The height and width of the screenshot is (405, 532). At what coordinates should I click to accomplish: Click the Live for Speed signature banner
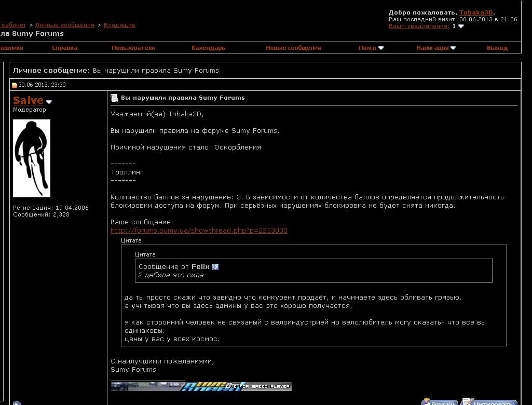pyautogui.click(x=201, y=386)
